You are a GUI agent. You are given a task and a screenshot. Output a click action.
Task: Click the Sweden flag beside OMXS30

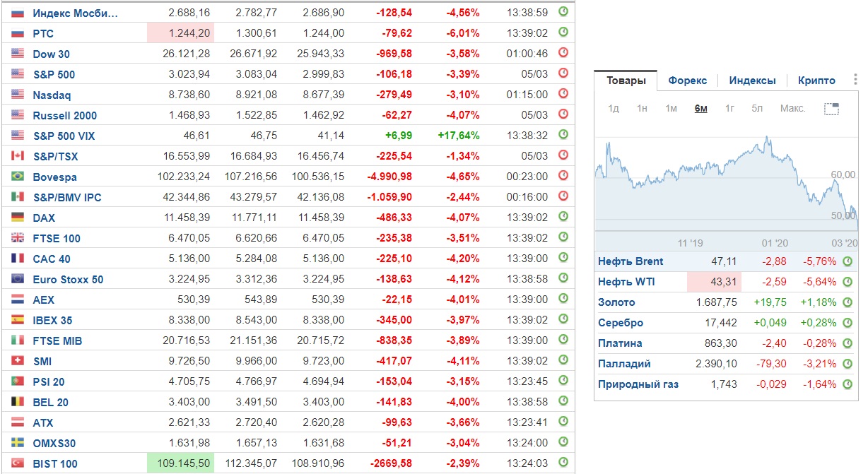[18, 443]
